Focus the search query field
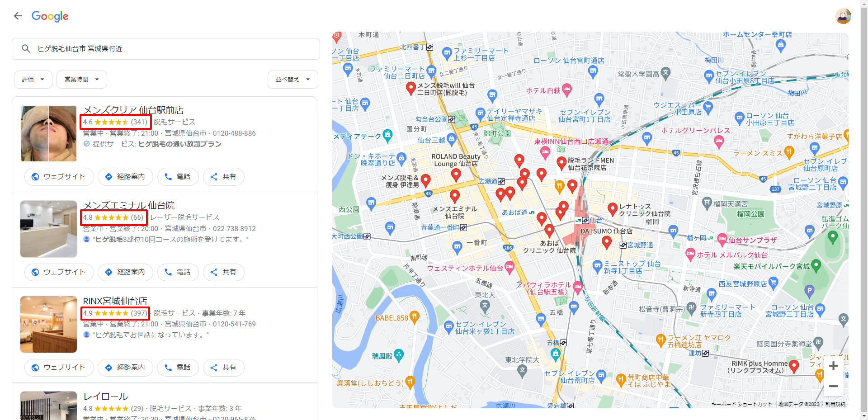Screen dimensions: 868x420 166,49
